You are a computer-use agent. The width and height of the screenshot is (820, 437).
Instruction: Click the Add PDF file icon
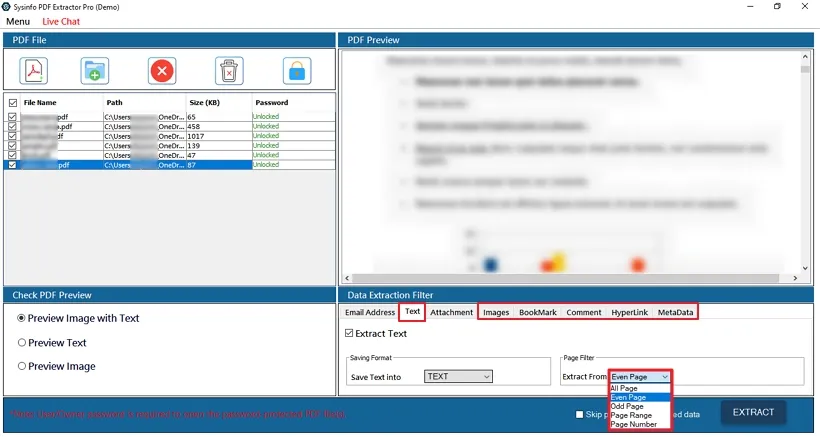point(34,71)
